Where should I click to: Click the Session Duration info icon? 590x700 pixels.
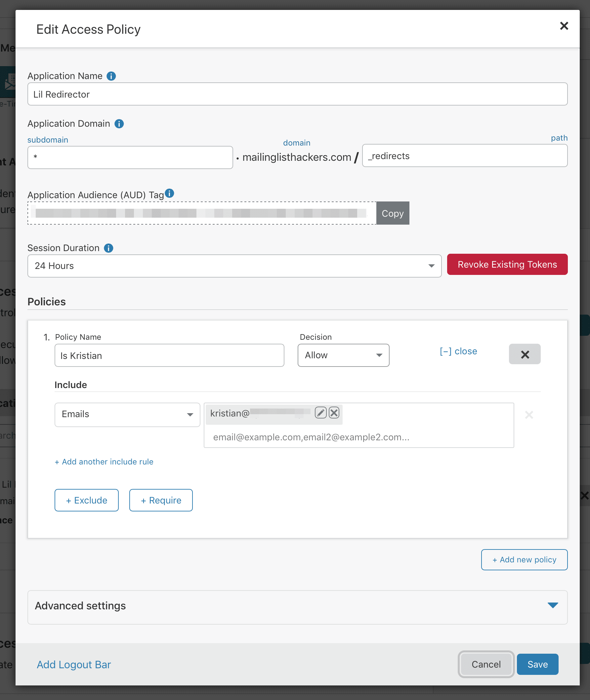[x=108, y=248]
